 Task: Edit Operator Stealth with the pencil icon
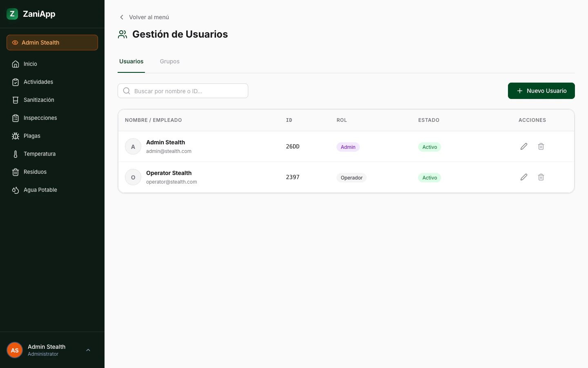[524, 177]
